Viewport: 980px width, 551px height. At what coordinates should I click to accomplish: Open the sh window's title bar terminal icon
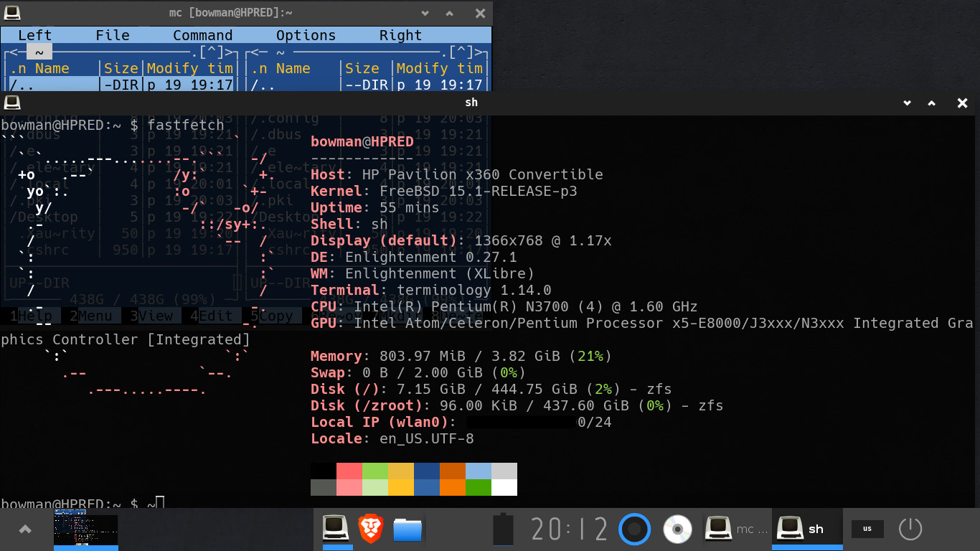pyautogui.click(x=12, y=103)
